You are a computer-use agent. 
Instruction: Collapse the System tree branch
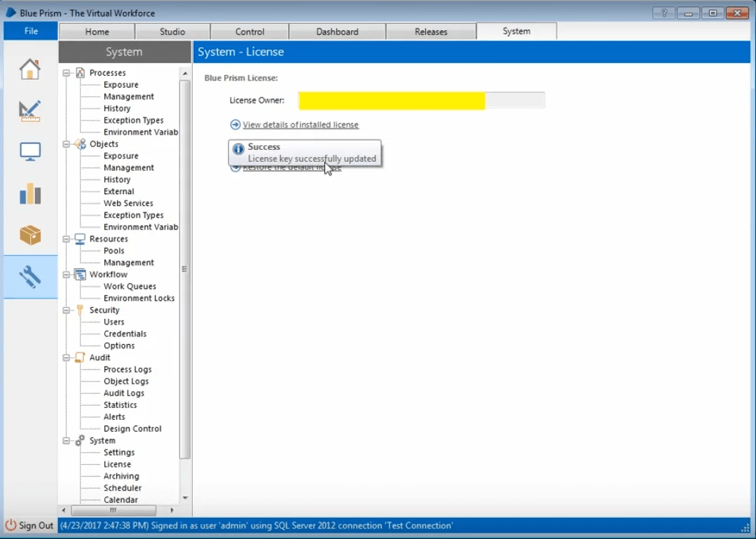pyautogui.click(x=67, y=440)
